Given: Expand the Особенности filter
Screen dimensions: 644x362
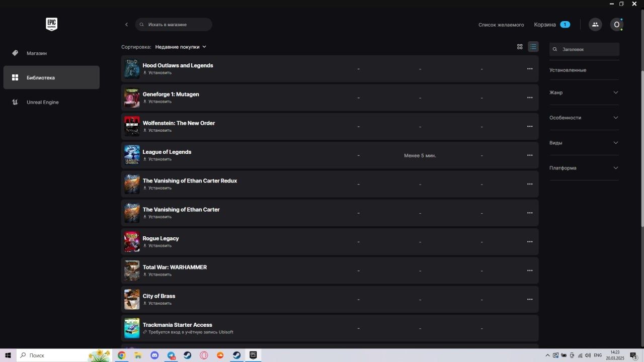Looking at the screenshot, I should (x=584, y=118).
